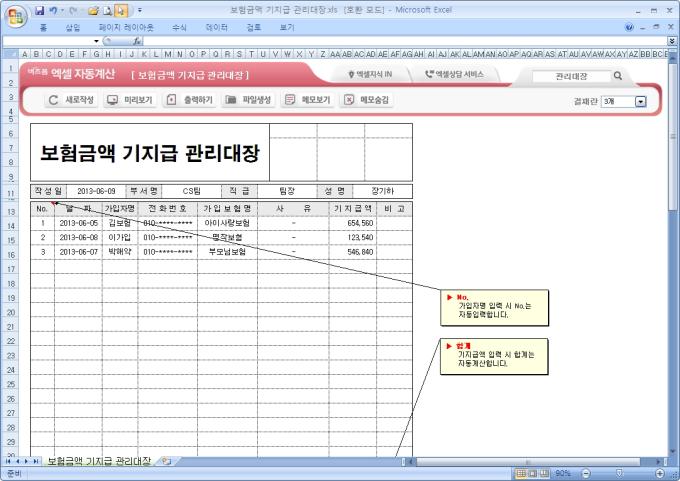Select the CS팀 department cell
Image resolution: width=680 pixels, height=481 pixels.
[x=191, y=191]
